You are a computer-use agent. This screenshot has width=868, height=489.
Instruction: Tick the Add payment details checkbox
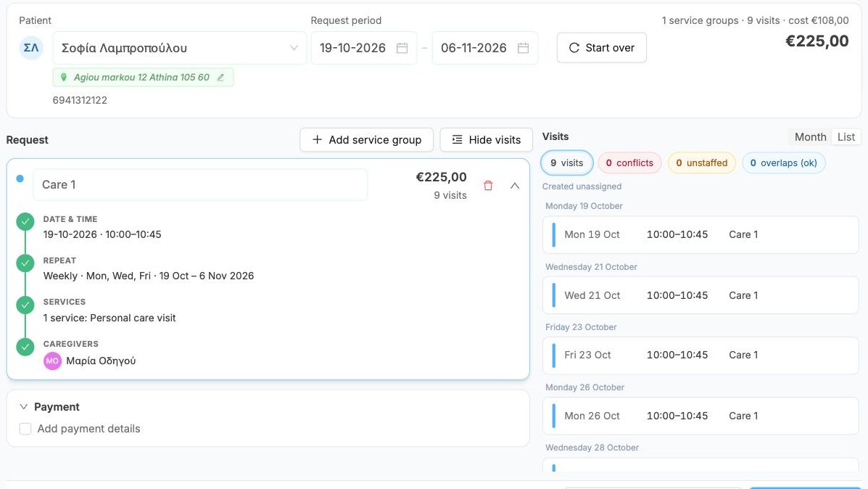click(25, 429)
